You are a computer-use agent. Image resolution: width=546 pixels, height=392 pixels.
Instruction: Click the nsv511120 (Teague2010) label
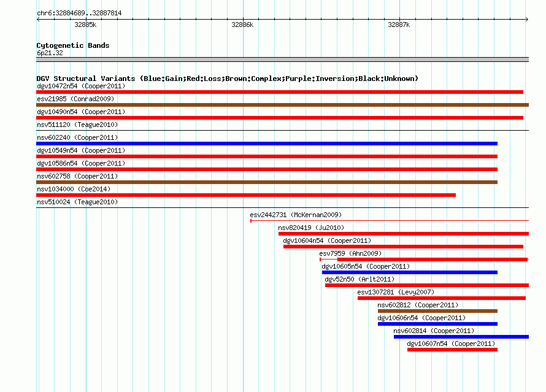point(77,125)
